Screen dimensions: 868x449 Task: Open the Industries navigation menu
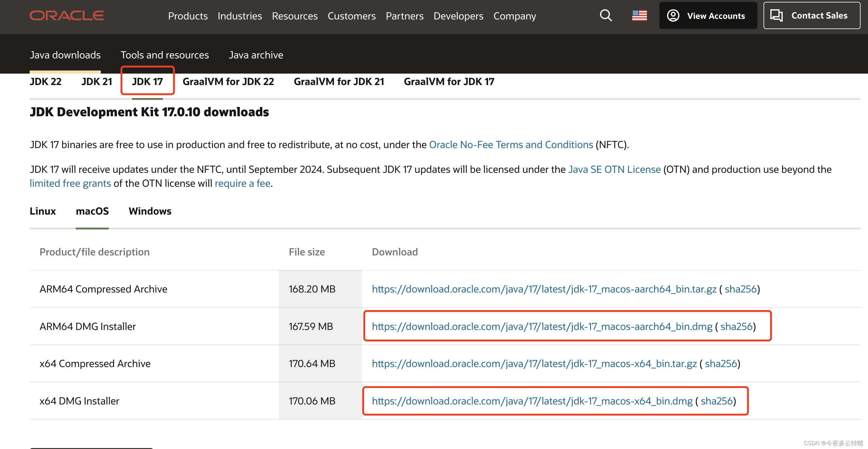[240, 16]
